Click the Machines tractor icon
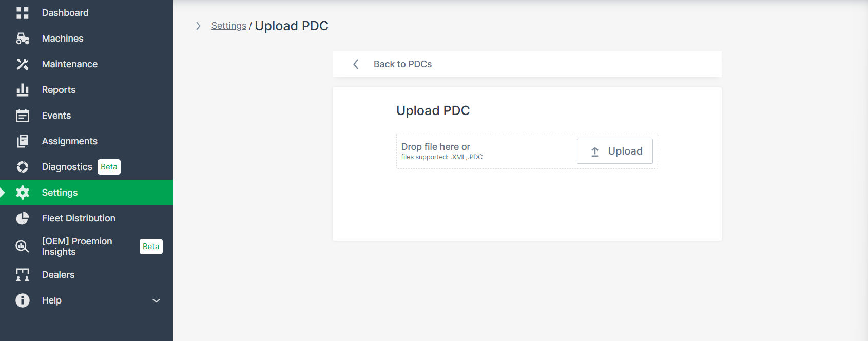Image resolution: width=868 pixels, height=341 pixels. [23, 39]
